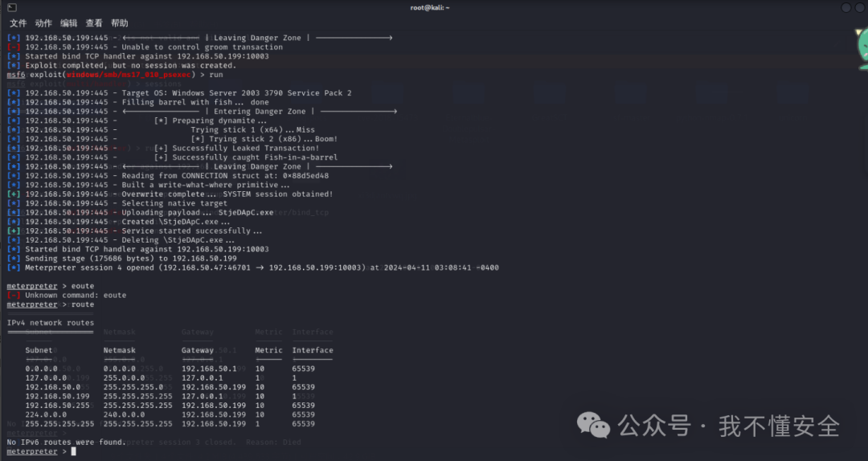This screenshot has width=868, height=461.
Task: Click the "IPv4 network routes" heading
Action: [51, 323]
